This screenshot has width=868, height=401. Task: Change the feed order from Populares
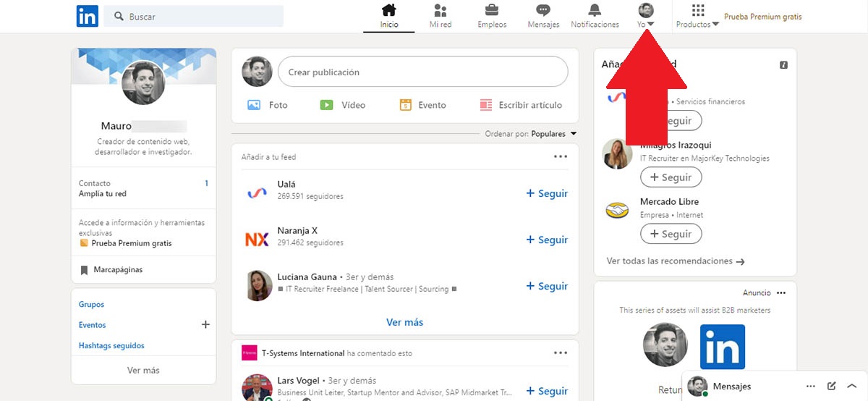(553, 134)
